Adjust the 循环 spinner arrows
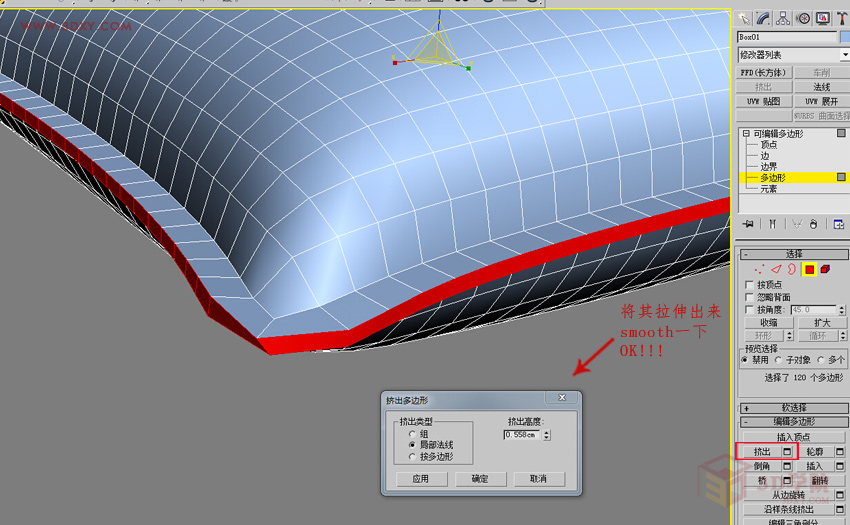This screenshot has height=525, width=850. point(842,336)
